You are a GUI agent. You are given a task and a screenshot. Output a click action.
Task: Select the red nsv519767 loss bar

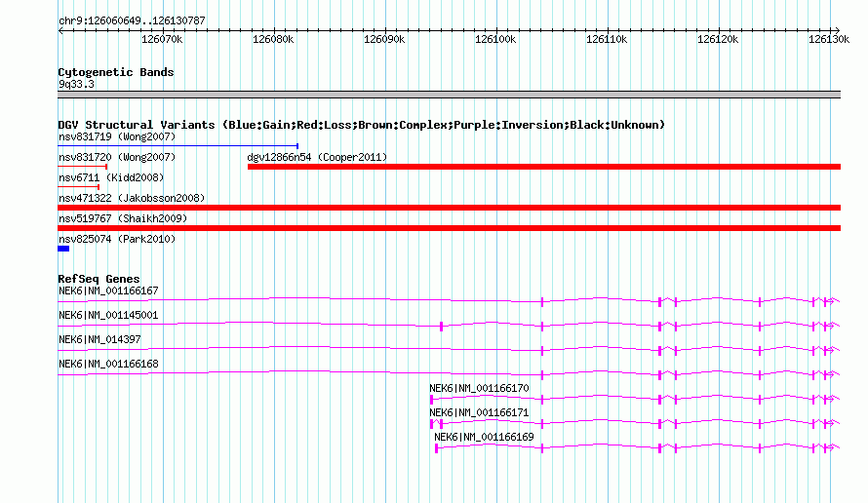point(449,228)
